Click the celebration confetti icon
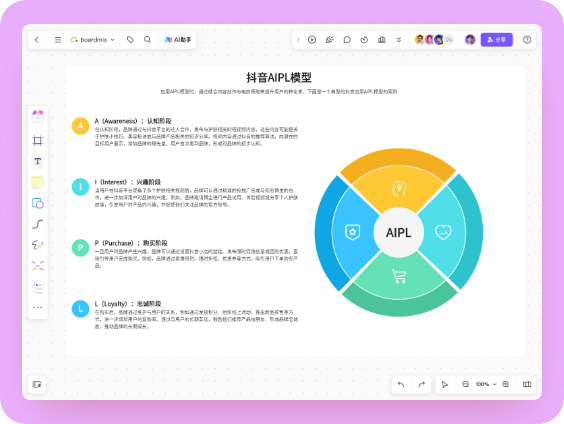This screenshot has width=564, height=424. coord(329,40)
